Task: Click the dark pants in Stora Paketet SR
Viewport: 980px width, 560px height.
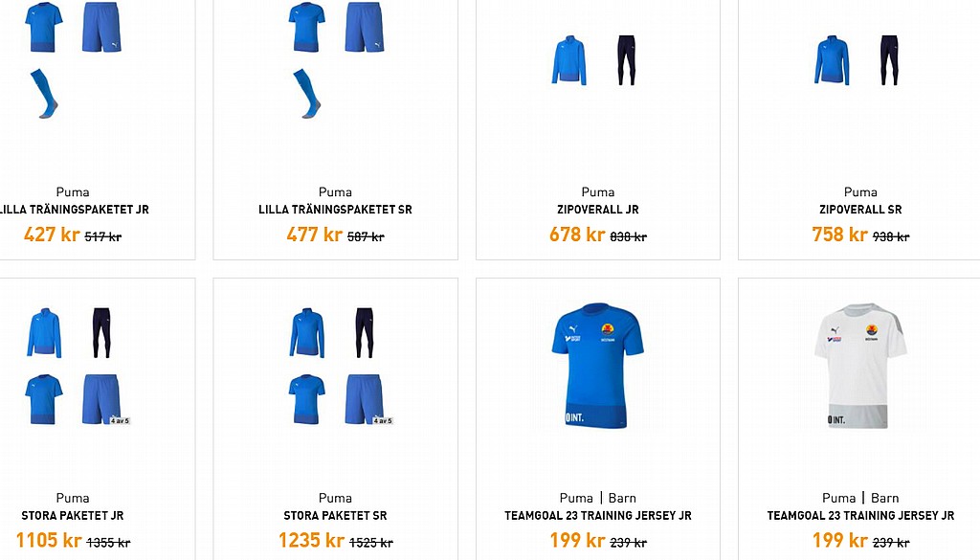Action: click(x=365, y=332)
